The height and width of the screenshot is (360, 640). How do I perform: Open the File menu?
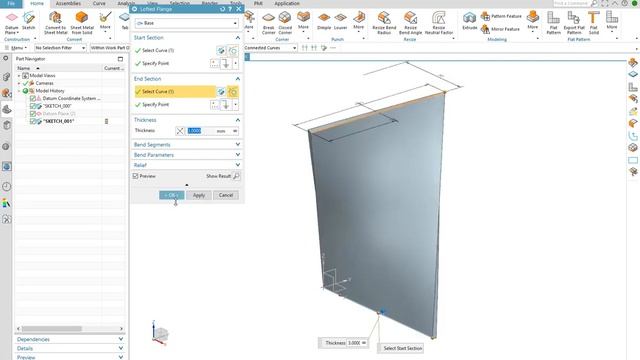11,3
